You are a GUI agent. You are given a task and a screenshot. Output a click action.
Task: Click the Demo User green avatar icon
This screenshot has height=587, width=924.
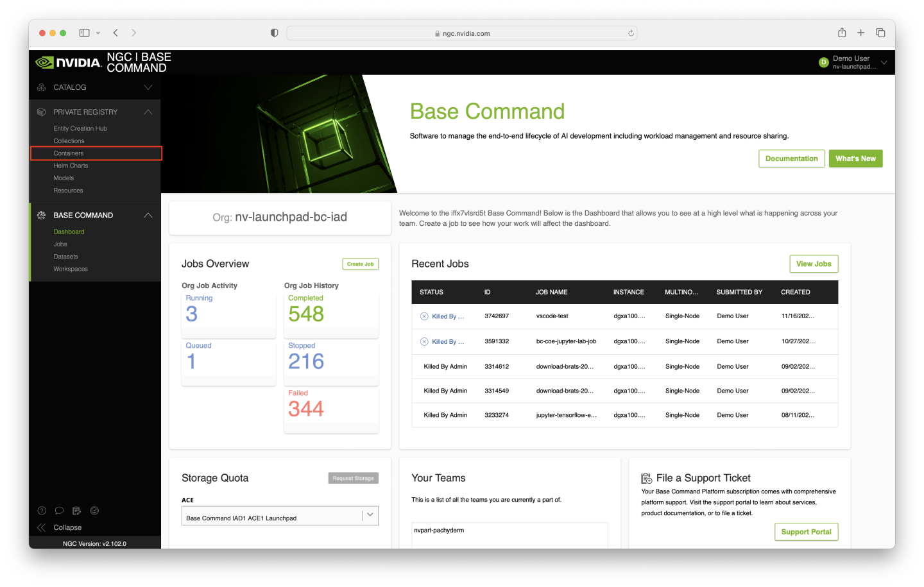click(824, 62)
